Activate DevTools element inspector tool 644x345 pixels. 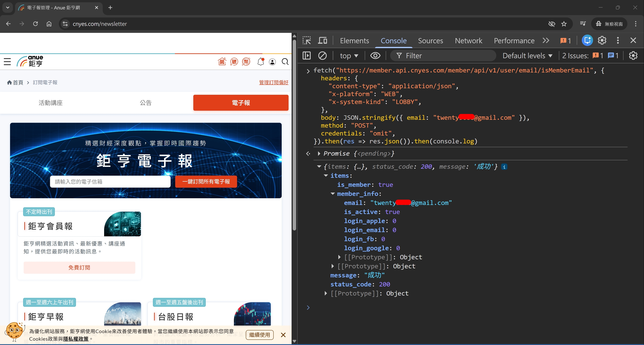point(306,40)
